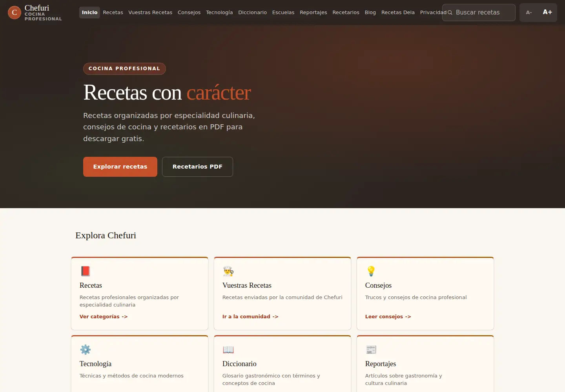This screenshot has height=392, width=565.
Task: Follow the Leer consejos link
Action: click(388, 317)
